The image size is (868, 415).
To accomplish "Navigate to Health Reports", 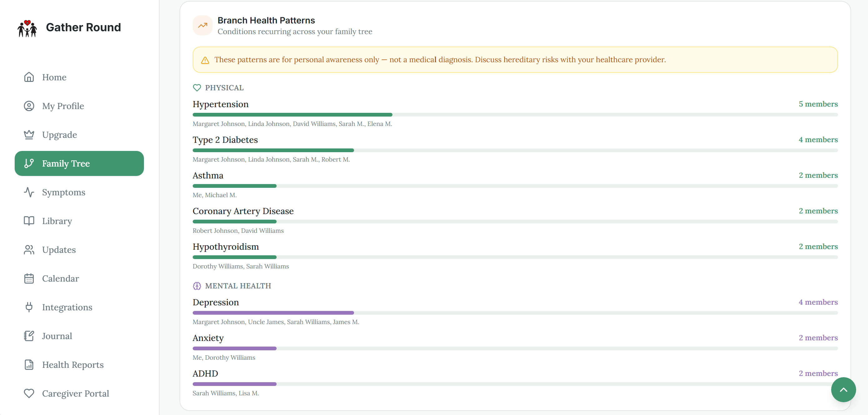I will pyautogui.click(x=79, y=365).
